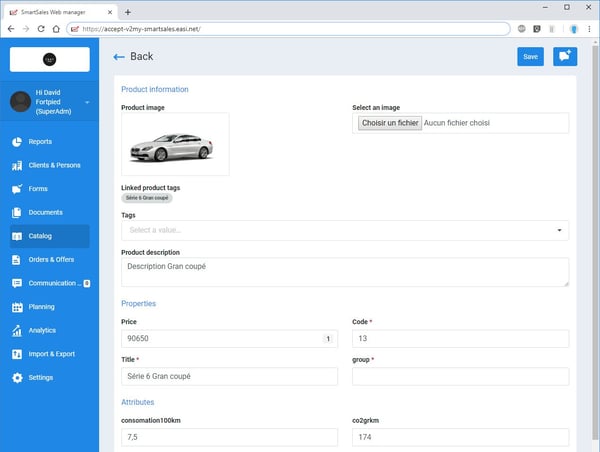Screen dimensions: 600x452
Task: Open the Documents sidebar icon
Action: pyautogui.click(x=17, y=213)
